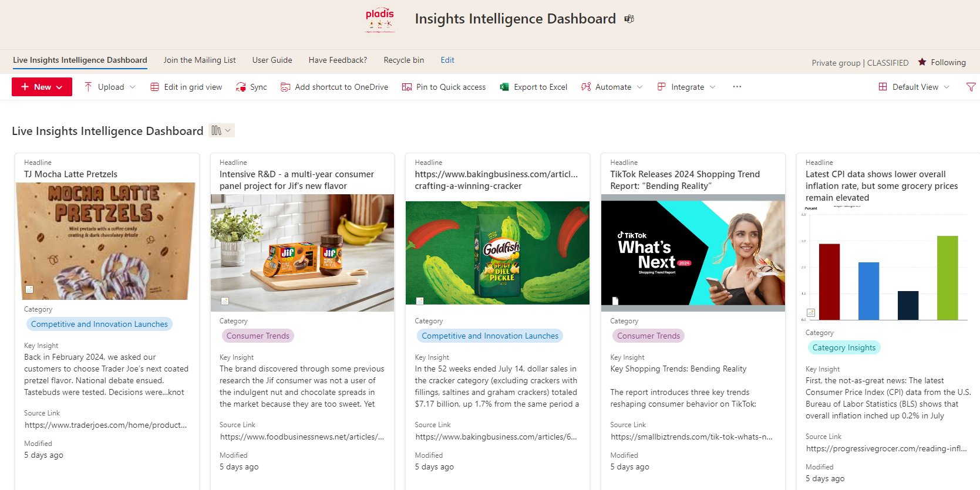Open the User Guide tab
This screenshot has width=980, height=490.
tap(272, 60)
